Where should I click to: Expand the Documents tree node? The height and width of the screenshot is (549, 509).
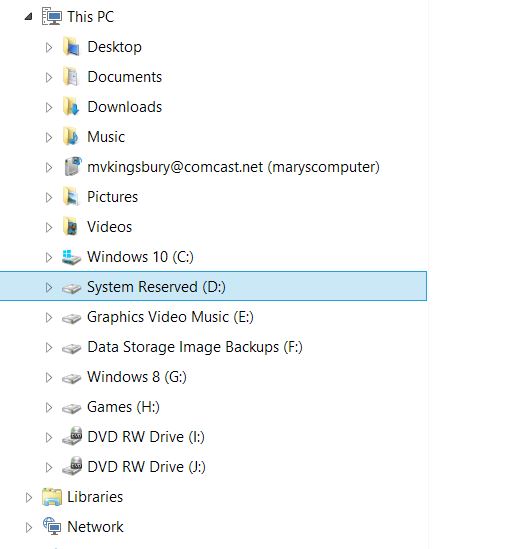click(x=49, y=77)
